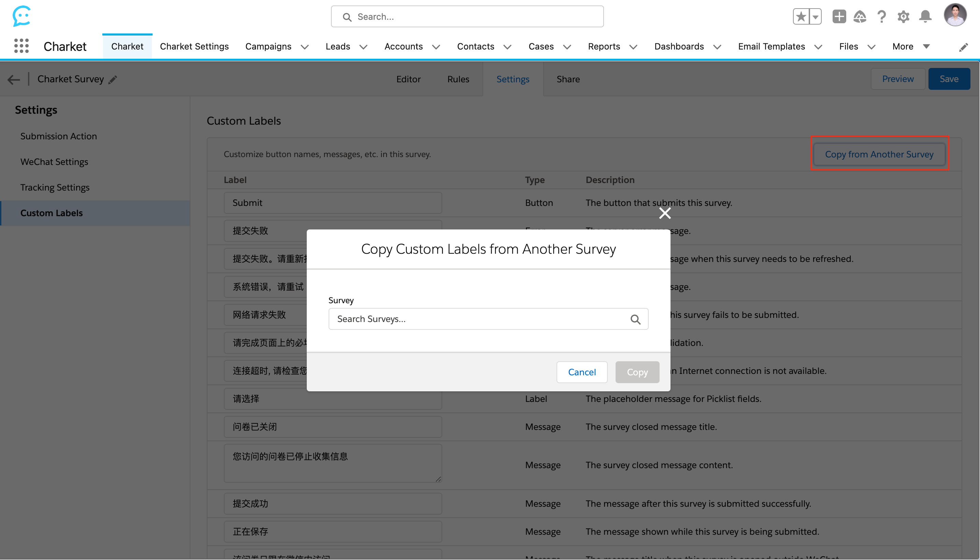Edit the Charket Survey name pencil
The height and width of the screenshot is (560, 980).
(113, 80)
